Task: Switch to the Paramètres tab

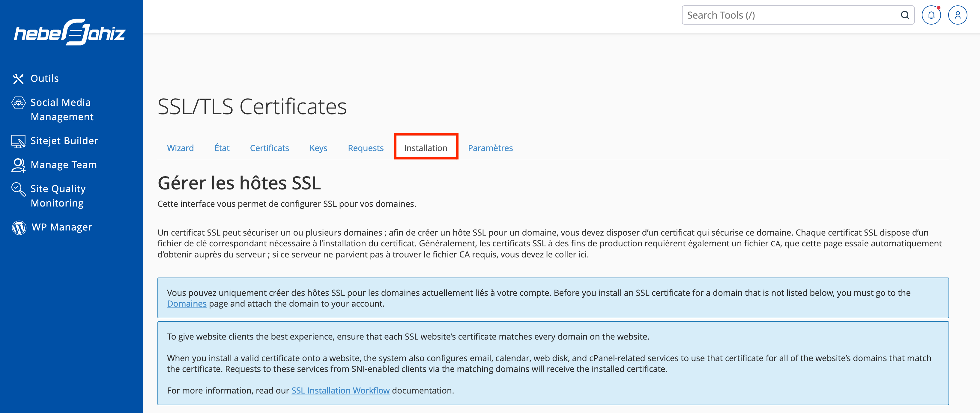Action: pos(490,148)
